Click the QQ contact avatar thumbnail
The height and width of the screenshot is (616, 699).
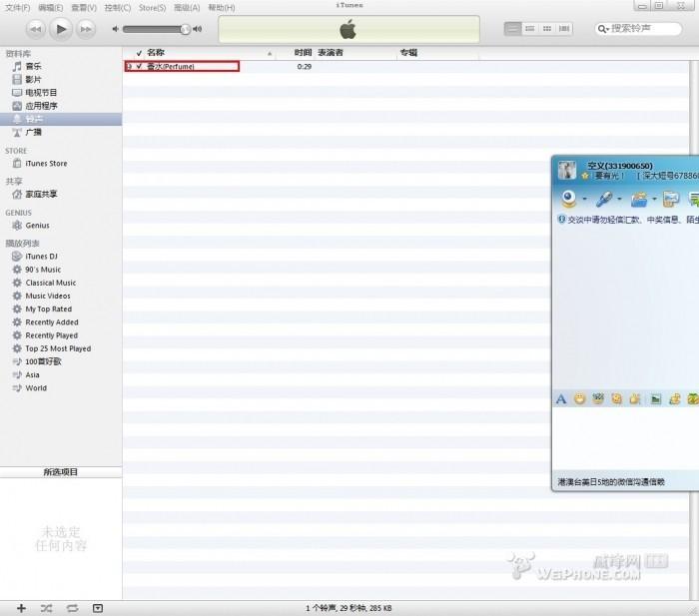567,171
